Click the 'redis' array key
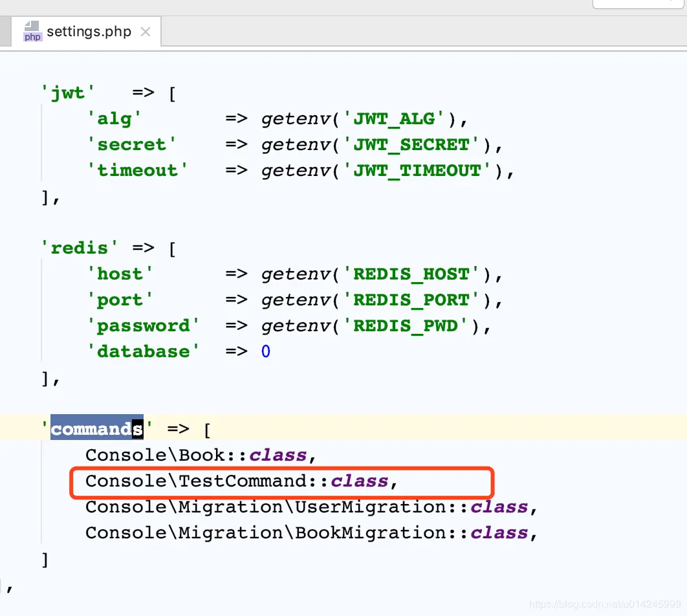 coord(80,248)
